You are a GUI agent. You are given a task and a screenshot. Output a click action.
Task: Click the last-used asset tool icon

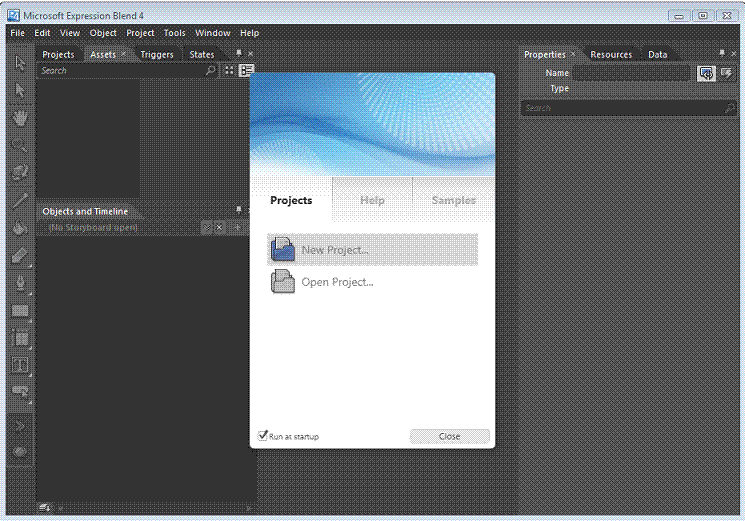(20, 451)
